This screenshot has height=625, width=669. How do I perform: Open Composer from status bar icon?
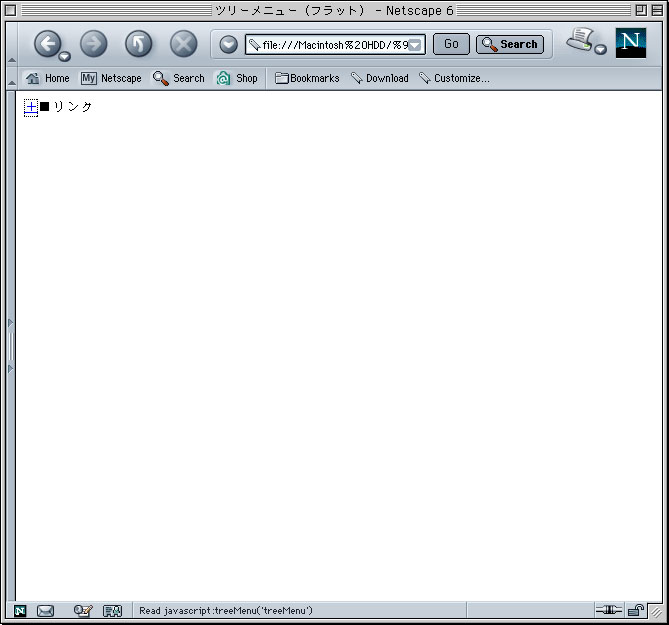[83, 611]
